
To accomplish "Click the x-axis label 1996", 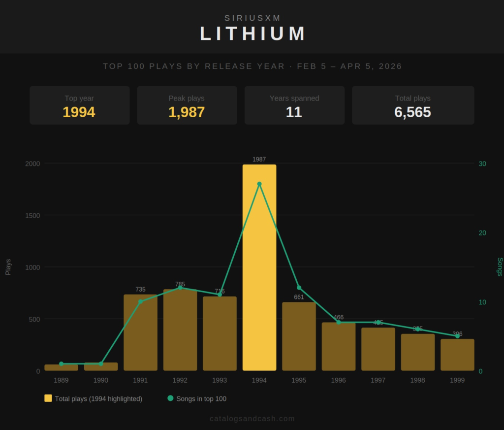I will click(339, 380).
